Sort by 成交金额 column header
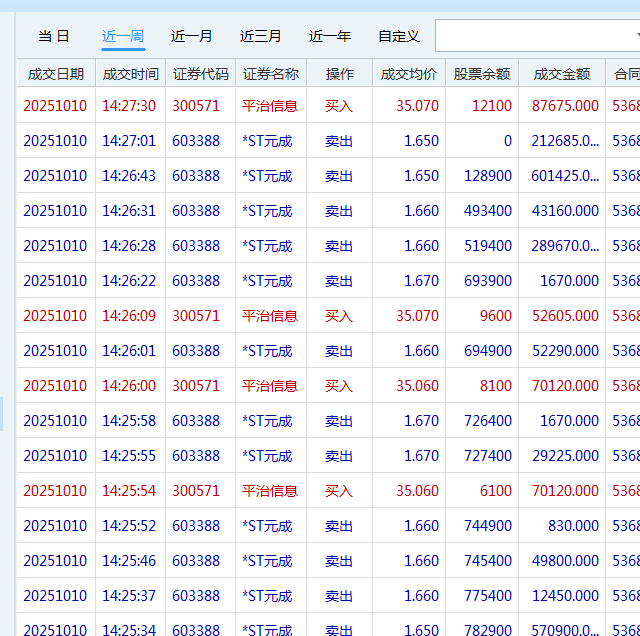Screen dimensions: 640x636 pyautogui.click(x=562, y=74)
